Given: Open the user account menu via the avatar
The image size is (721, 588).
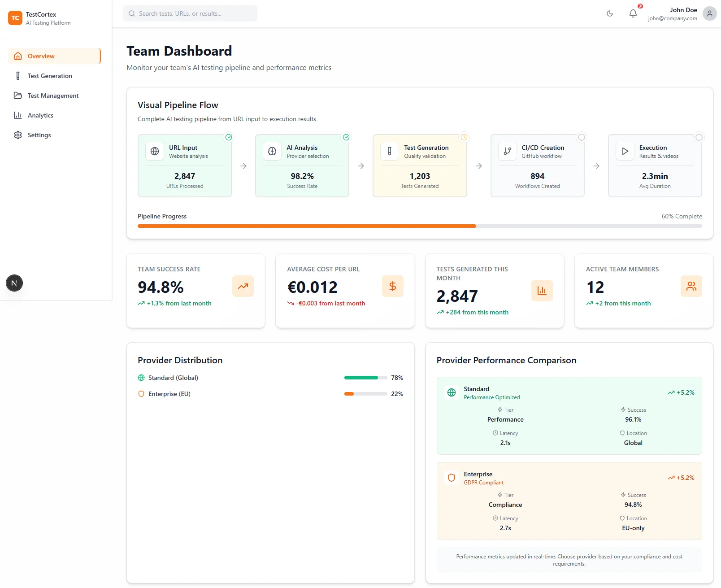Looking at the screenshot, I should coord(709,13).
